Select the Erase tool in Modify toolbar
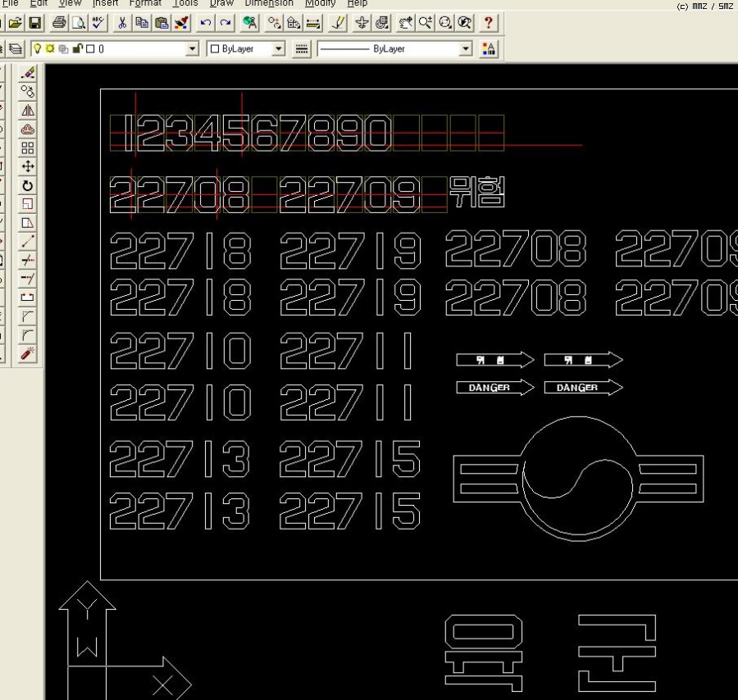Image resolution: width=738 pixels, height=700 pixels. click(28, 73)
